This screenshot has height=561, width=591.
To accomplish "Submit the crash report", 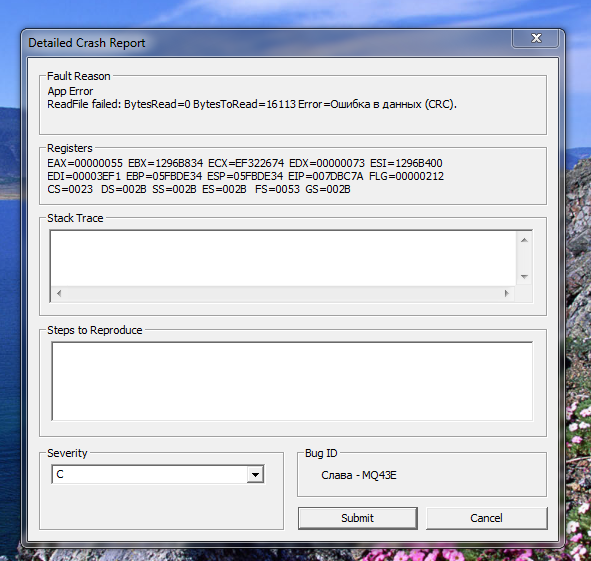I will 357,518.
